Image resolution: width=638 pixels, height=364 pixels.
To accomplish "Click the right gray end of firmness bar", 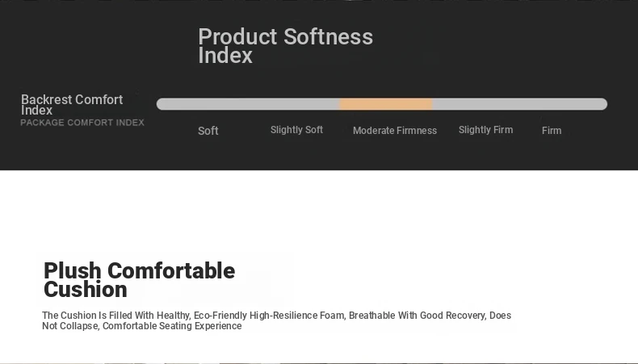I will [x=520, y=104].
